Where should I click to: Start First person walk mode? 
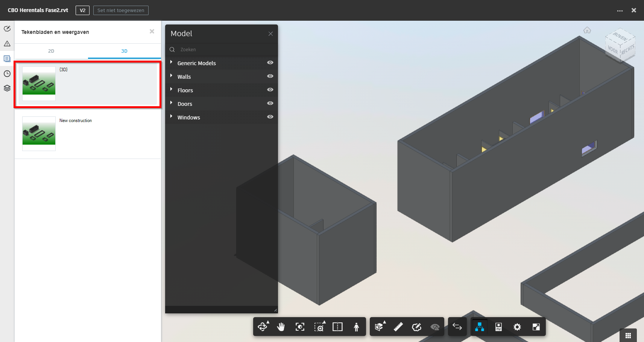click(x=356, y=327)
